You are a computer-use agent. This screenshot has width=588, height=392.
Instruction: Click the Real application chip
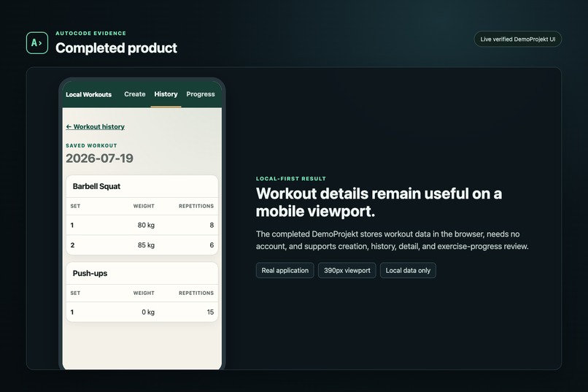285,271
